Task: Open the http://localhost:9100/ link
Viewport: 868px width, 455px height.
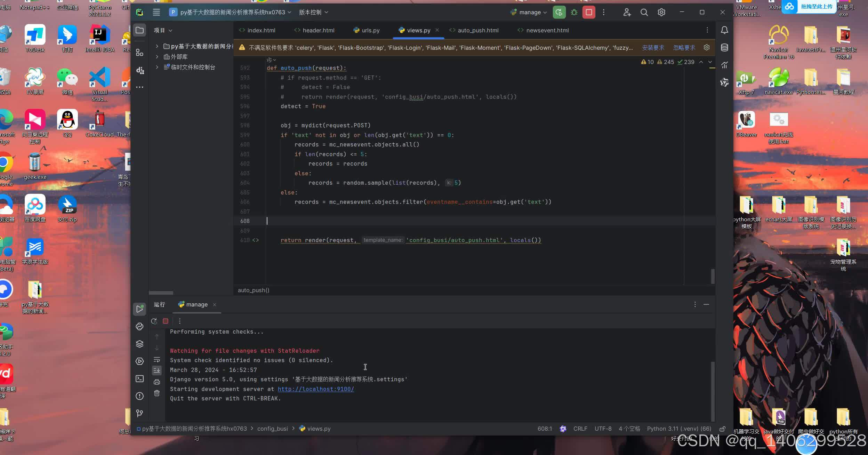Action: click(315, 389)
